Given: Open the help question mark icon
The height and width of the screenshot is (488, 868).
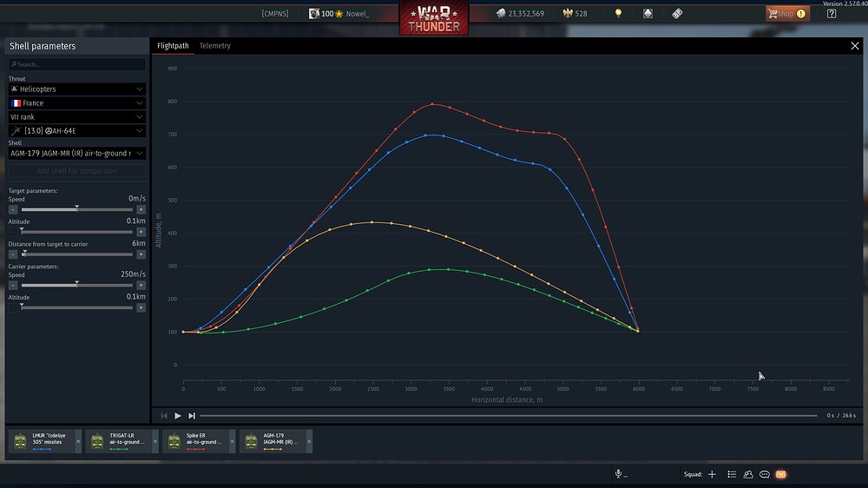Looking at the screenshot, I should pyautogui.click(x=832, y=13).
